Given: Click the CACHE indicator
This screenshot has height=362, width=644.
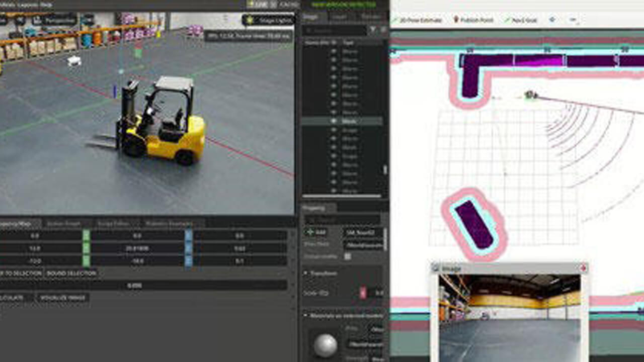Looking at the screenshot, I should click(289, 4).
